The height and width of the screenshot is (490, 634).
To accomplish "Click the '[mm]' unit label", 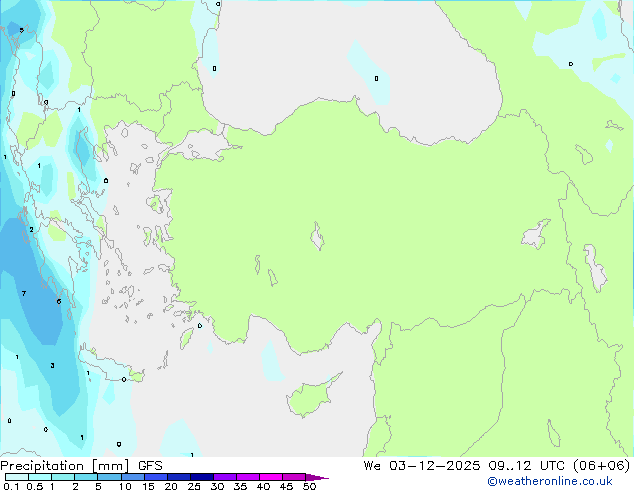I will (110, 466).
